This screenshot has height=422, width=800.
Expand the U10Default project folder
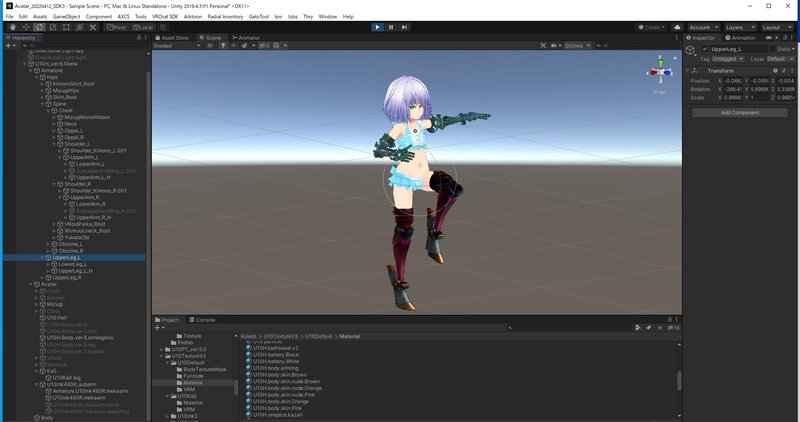[x=167, y=363]
